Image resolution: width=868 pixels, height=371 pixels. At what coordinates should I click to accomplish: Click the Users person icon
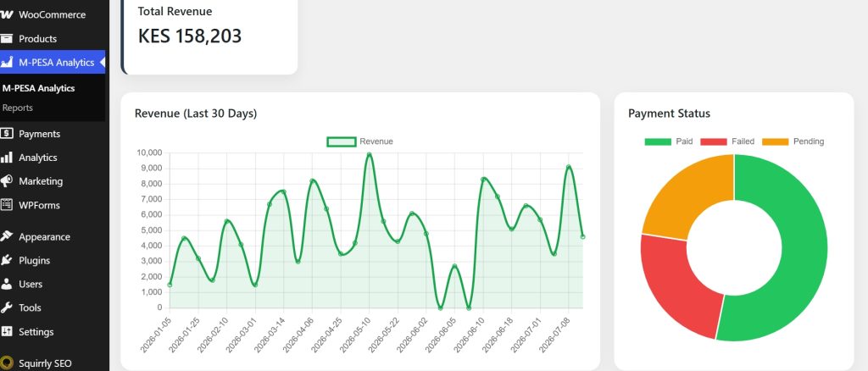[x=6, y=285]
